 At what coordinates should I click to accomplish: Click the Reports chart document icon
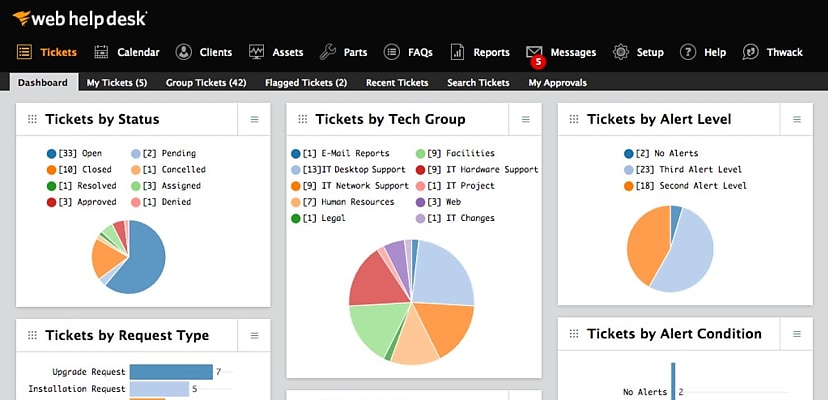tap(457, 52)
